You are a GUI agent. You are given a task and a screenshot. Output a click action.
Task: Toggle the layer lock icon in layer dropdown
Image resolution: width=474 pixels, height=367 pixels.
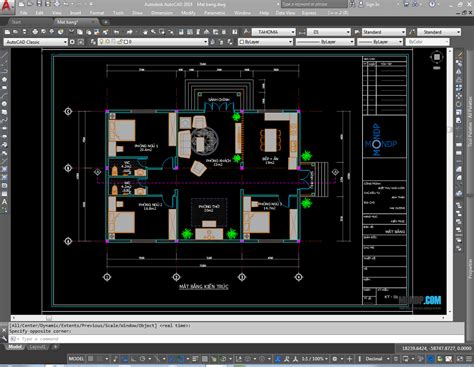(121, 42)
